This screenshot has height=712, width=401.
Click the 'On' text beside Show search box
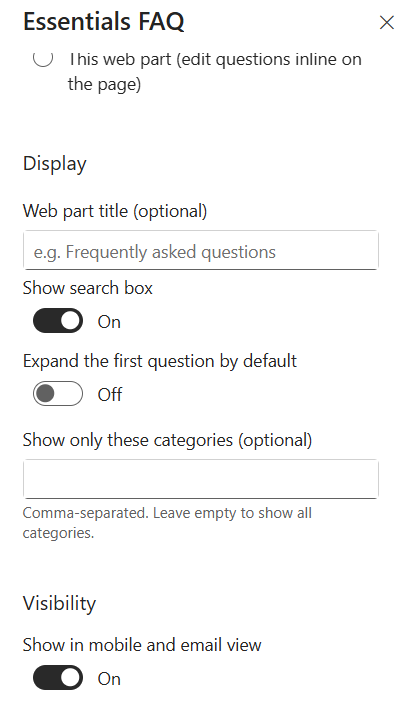(109, 322)
